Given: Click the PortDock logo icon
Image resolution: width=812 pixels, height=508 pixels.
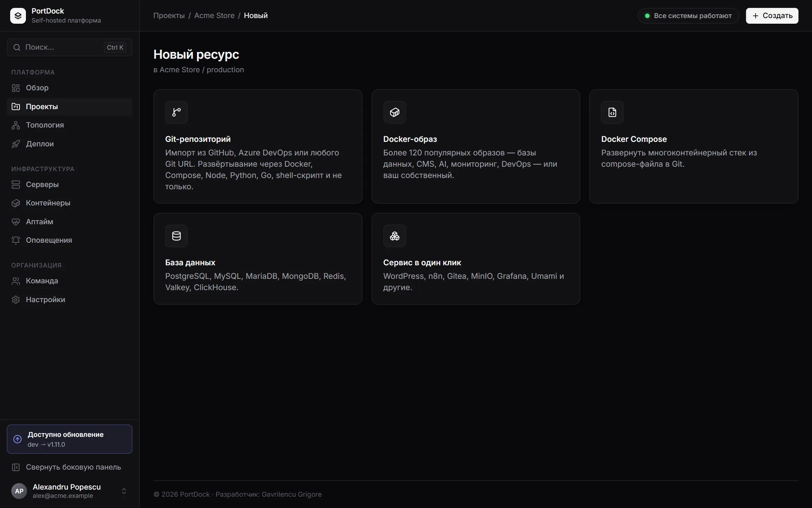Looking at the screenshot, I should (18, 15).
